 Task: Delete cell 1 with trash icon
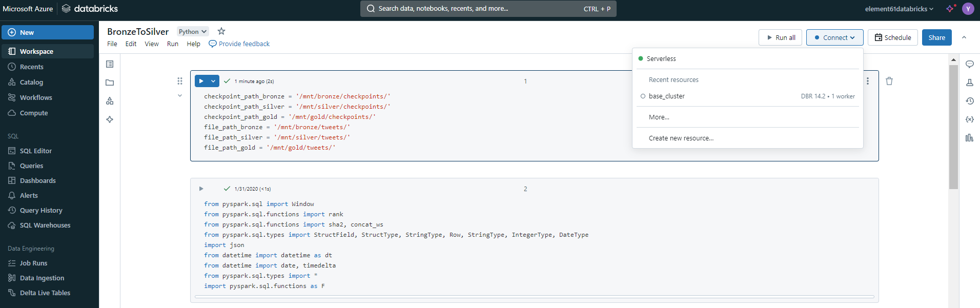tap(889, 81)
